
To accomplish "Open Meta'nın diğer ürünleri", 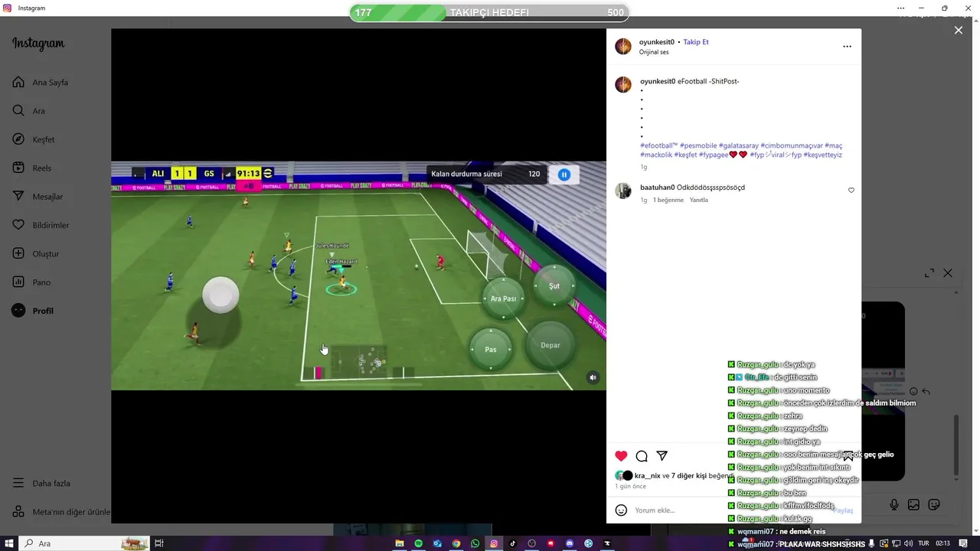I will (61, 512).
